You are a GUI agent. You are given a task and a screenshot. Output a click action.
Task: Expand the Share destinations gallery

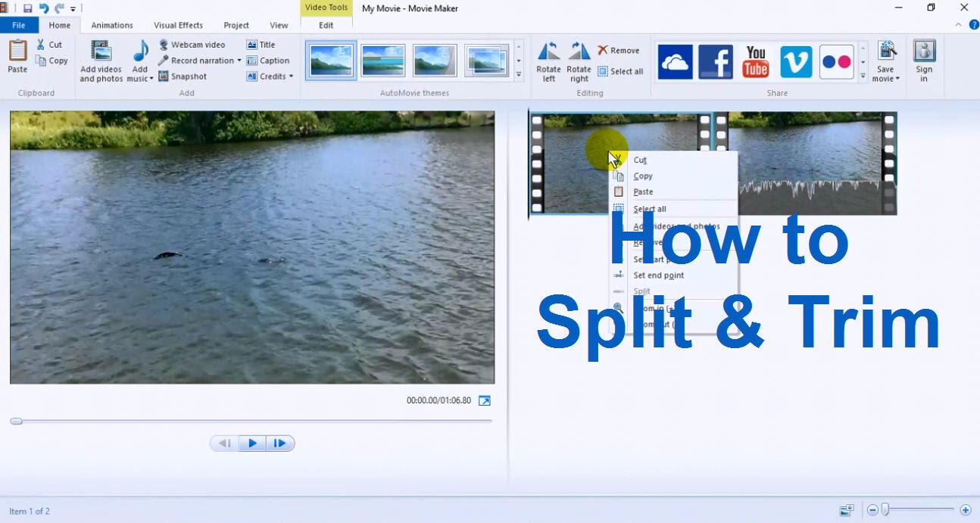pos(863,75)
